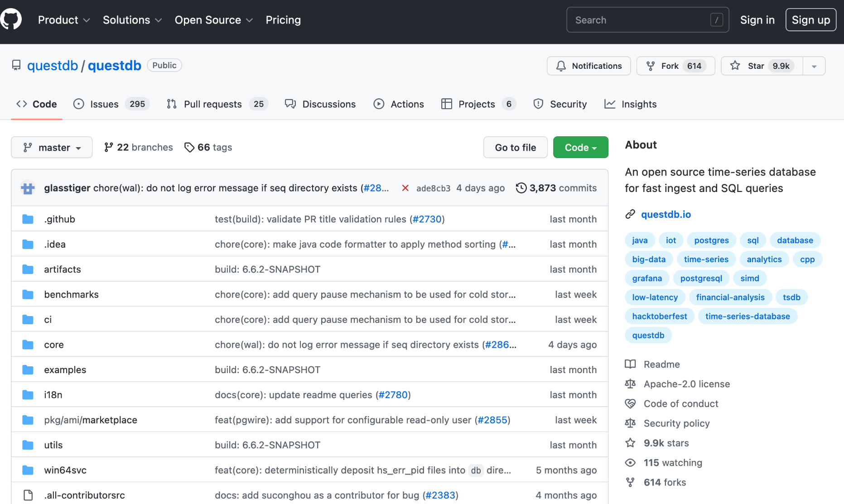Open the questdb.io website link

666,214
